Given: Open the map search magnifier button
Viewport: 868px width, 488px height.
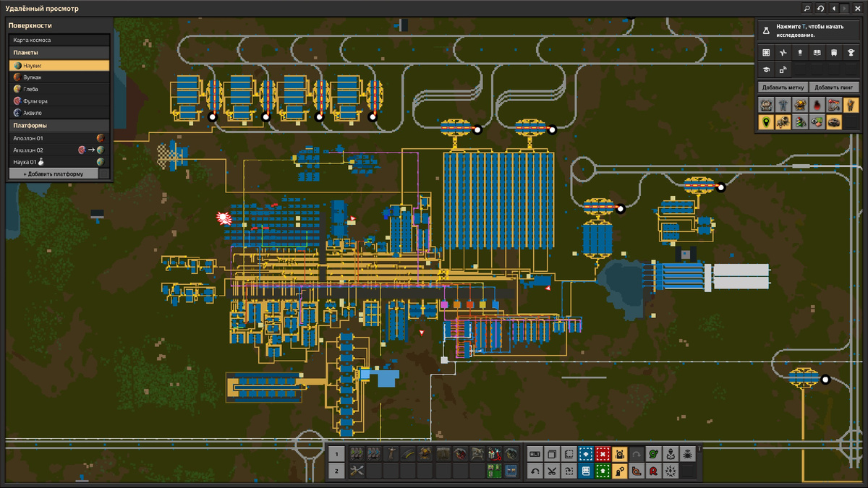Looking at the screenshot, I should pyautogui.click(x=807, y=8).
